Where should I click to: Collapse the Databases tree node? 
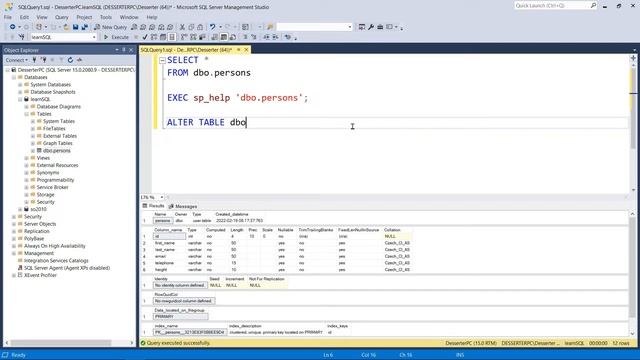[14, 77]
